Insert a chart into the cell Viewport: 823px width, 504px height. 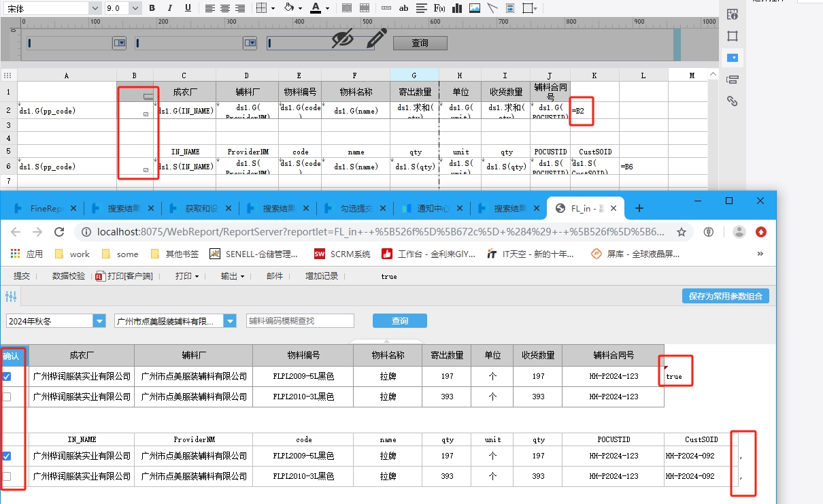[x=457, y=8]
